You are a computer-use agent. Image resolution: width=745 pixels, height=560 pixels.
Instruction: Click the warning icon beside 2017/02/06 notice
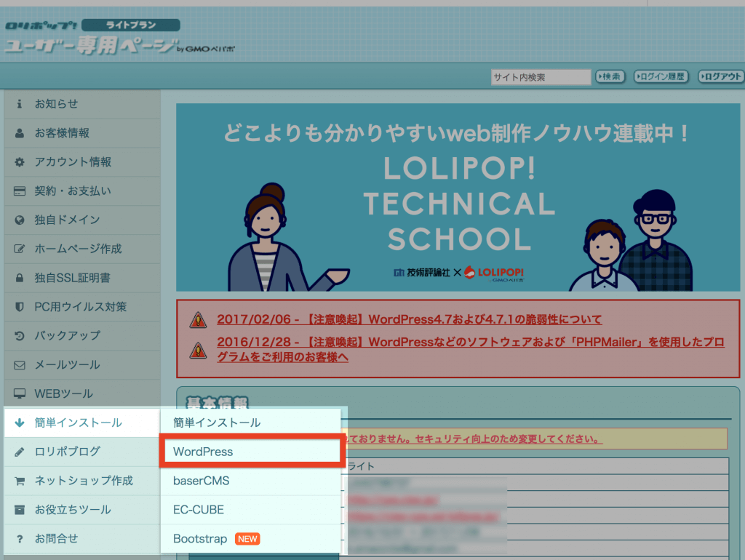[x=198, y=320]
